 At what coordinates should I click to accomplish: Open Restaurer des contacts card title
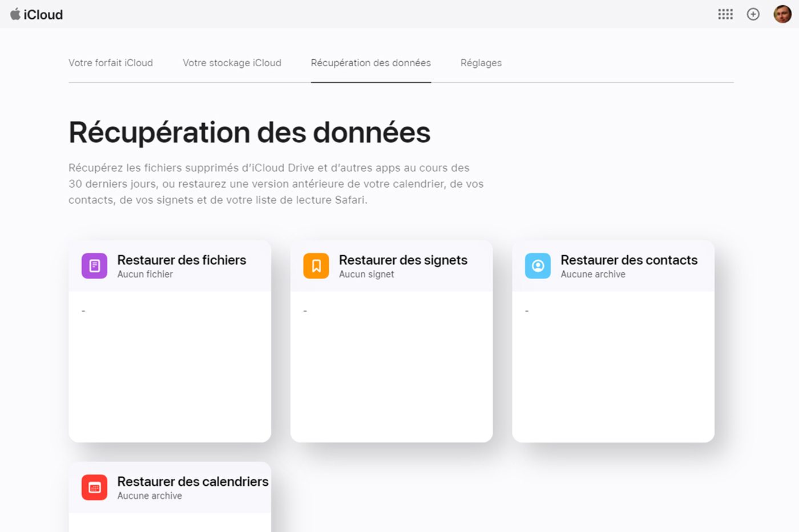pyautogui.click(x=629, y=260)
